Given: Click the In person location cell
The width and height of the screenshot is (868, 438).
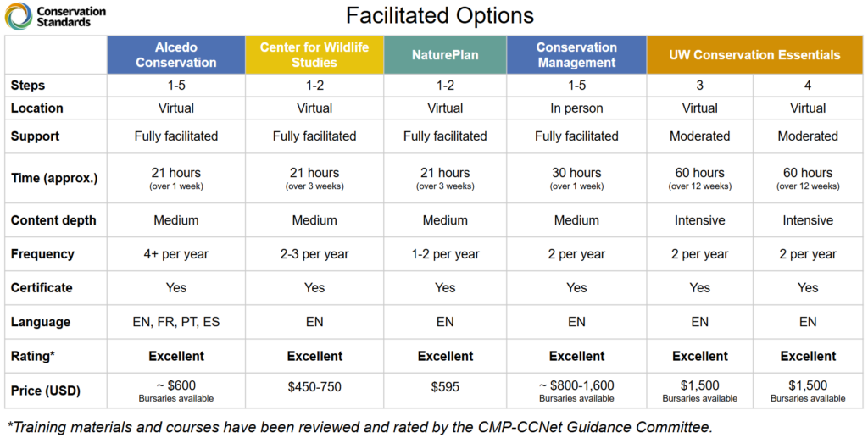Looking at the screenshot, I should point(576,108).
